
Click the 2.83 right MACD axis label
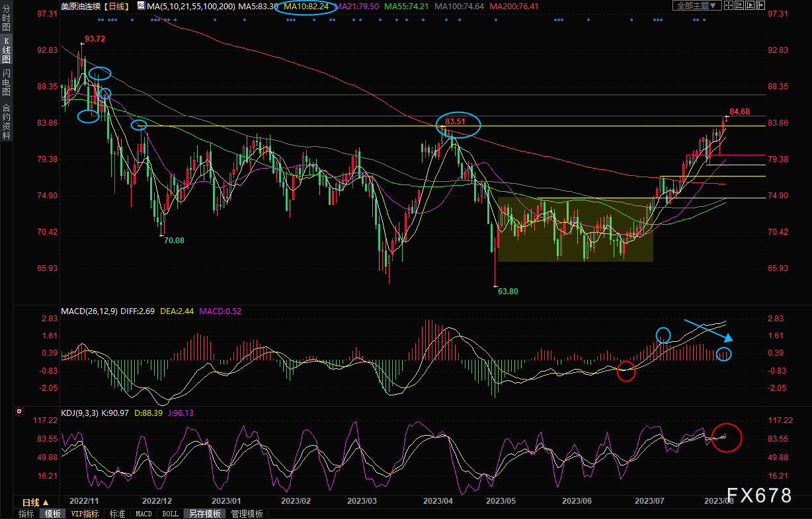(x=776, y=319)
